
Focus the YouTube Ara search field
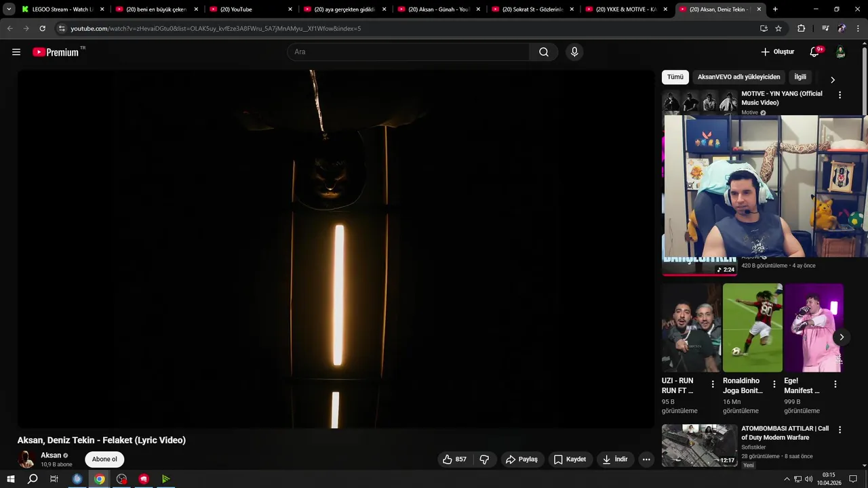(x=408, y=52)
